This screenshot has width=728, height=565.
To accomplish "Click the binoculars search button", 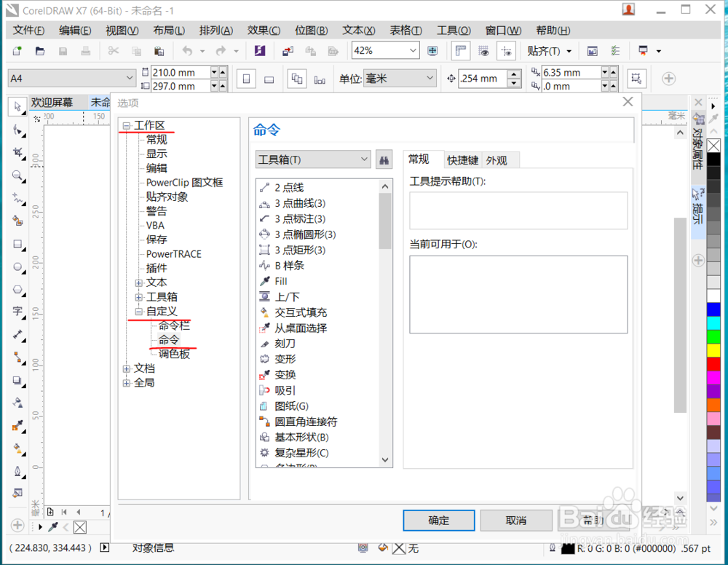I will pos(384,159).
